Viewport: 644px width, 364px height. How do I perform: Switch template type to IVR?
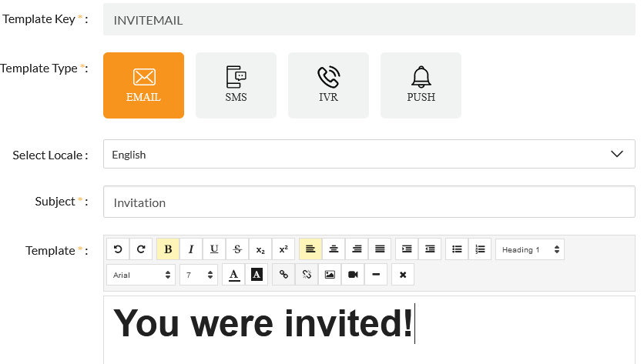click(x=328, y=85)
